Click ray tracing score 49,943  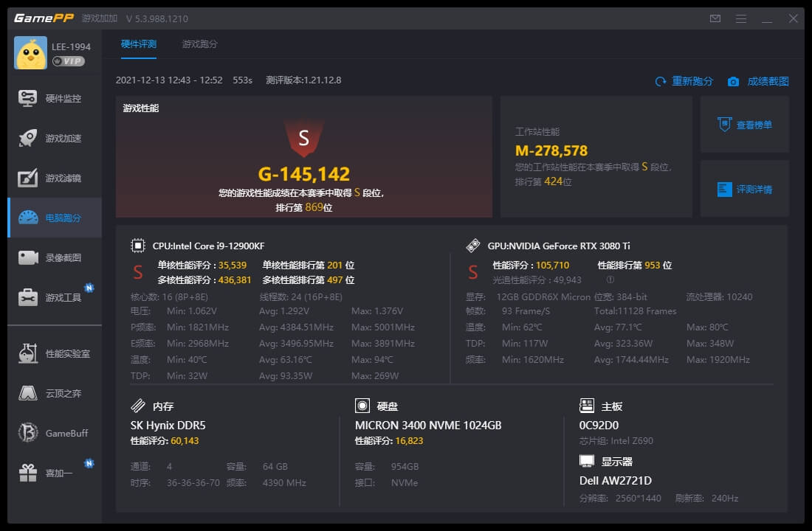568,280
